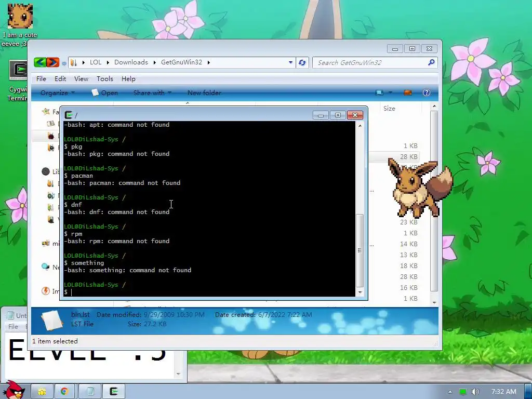Click Network icon in navigation pane

tap(46, 267)
